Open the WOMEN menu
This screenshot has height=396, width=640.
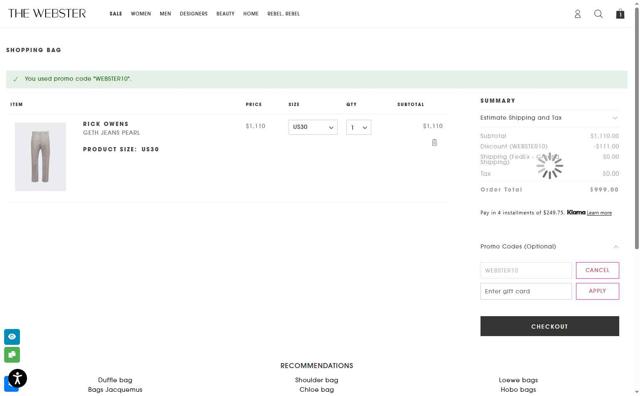[x=141, y=14]
